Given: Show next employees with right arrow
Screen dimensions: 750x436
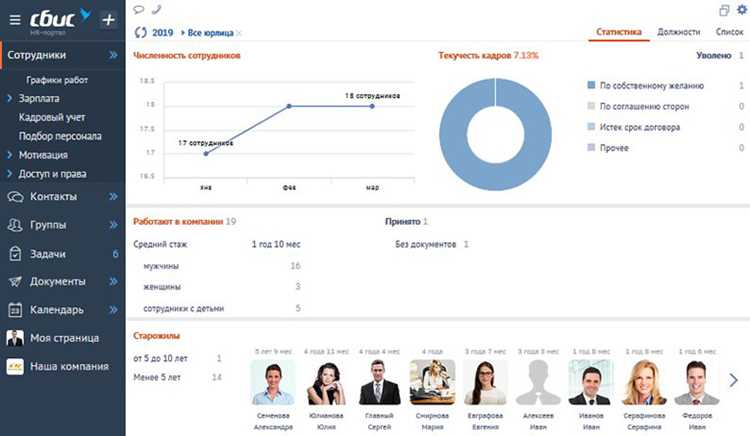Looking at the screenshot, I should click(733, 381).
